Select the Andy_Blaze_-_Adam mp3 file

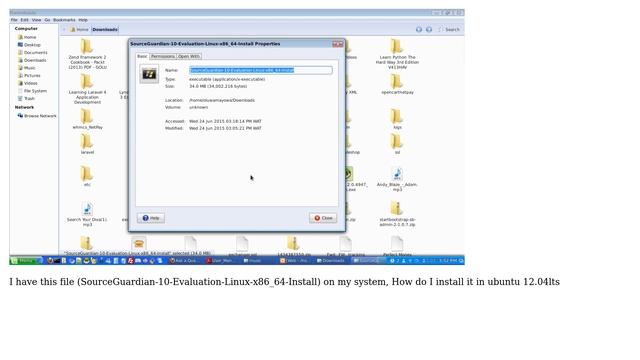point(397,180)
